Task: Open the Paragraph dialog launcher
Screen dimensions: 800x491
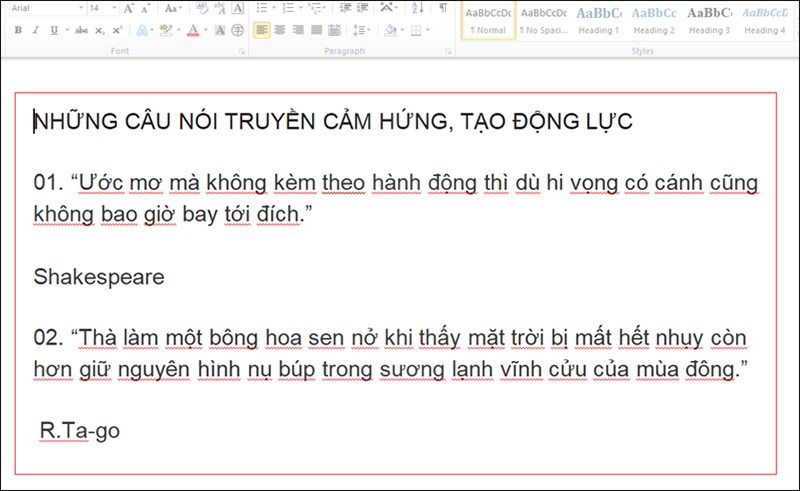Action: tap(448, 52)
